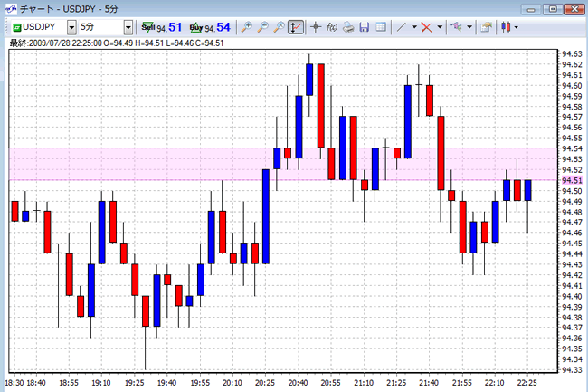
Task: Expand the delete objects dropdown arrow
Action: [x=440, y=27]
